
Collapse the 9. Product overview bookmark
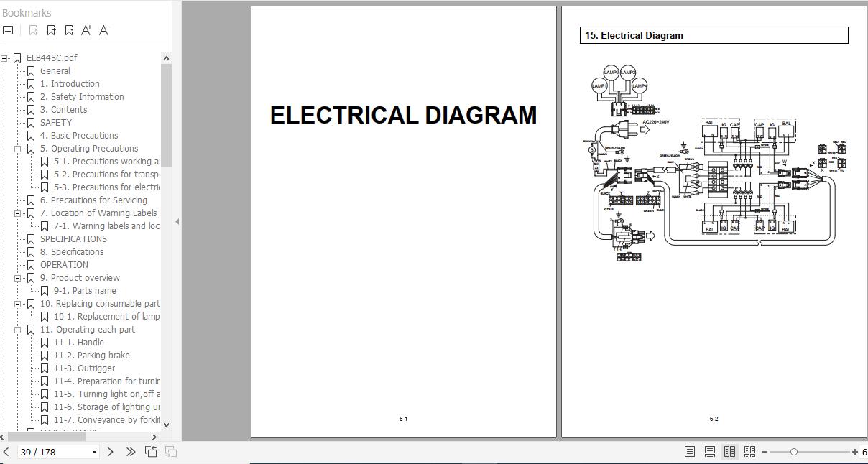pyautogui.click(x=17, y=278)
